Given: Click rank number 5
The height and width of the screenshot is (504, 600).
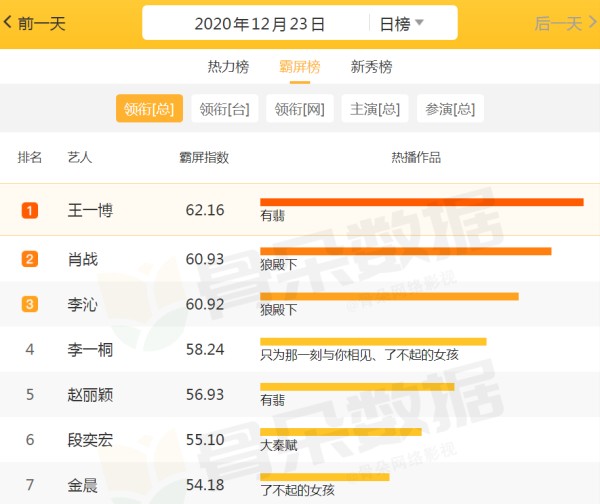Looking at the screenshot, I should [x=30, y=395].
